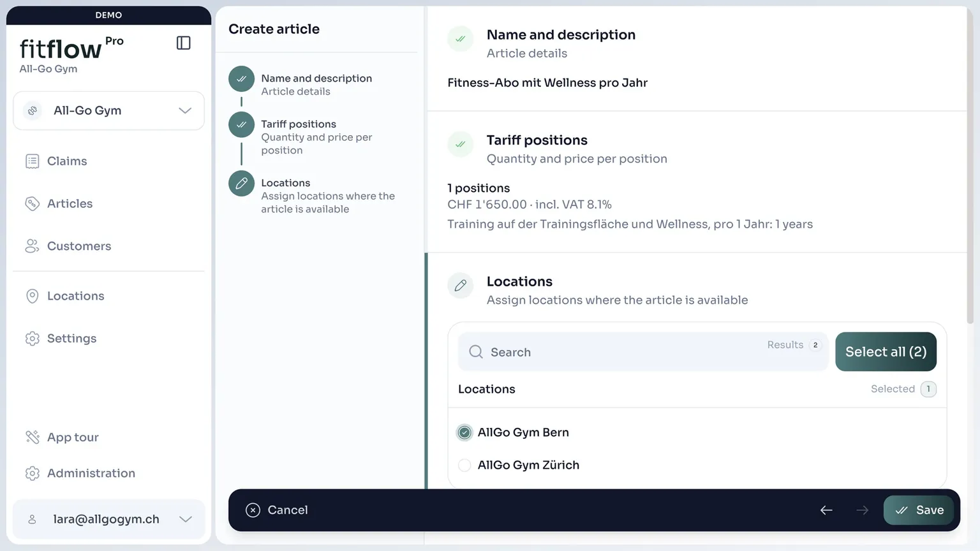Save the article
The height and width of the screenshot is (551, 980).
[x=919, y=510]
